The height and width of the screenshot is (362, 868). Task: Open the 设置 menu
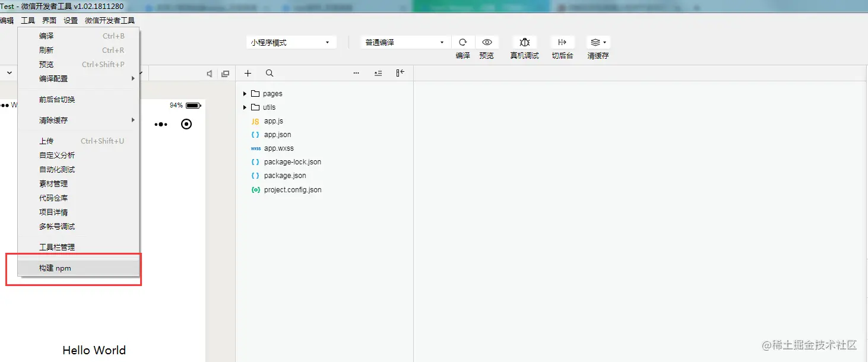71,20
